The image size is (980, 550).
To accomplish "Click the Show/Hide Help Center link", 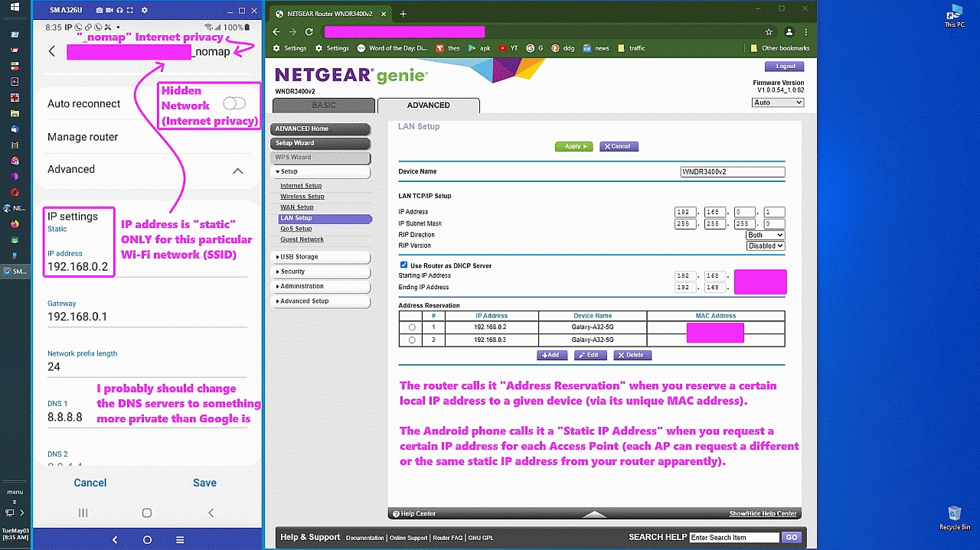I will tap(763, 514).
